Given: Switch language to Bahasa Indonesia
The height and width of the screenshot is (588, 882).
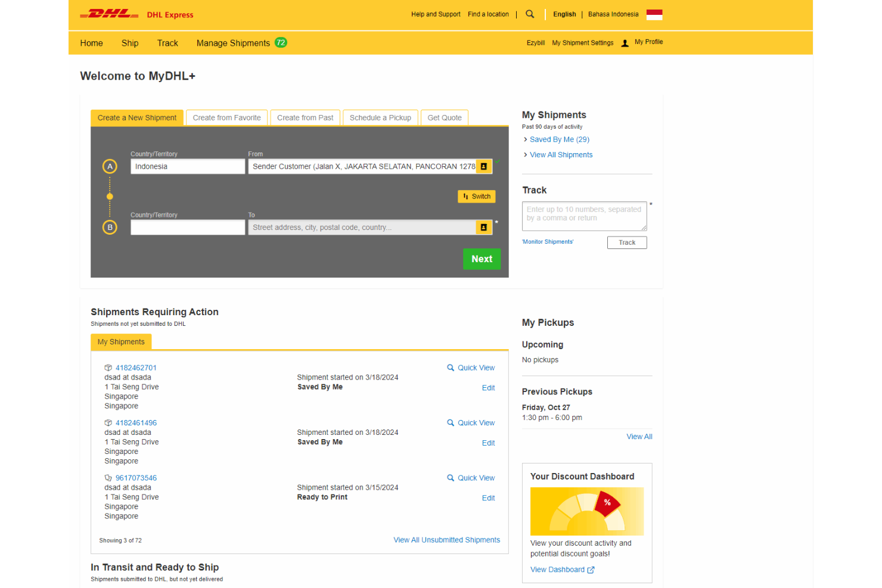Looking at the screenshot, I should click(x=613, y=14).
